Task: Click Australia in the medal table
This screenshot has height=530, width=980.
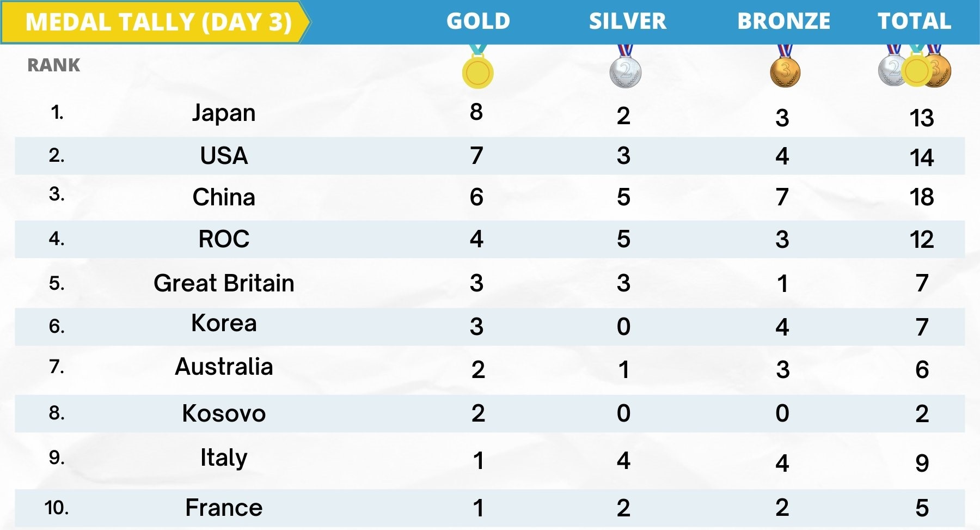Action: pos(224,367)
